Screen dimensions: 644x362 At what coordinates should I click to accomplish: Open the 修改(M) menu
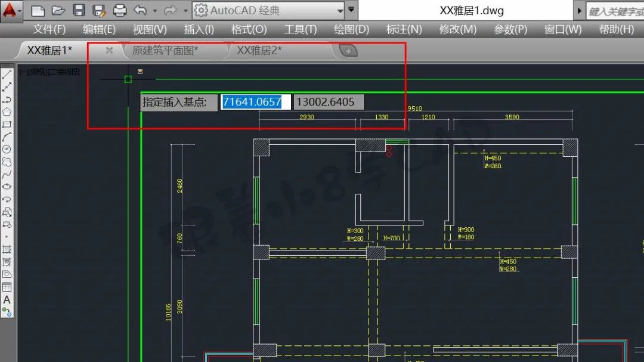coord(457,29)
